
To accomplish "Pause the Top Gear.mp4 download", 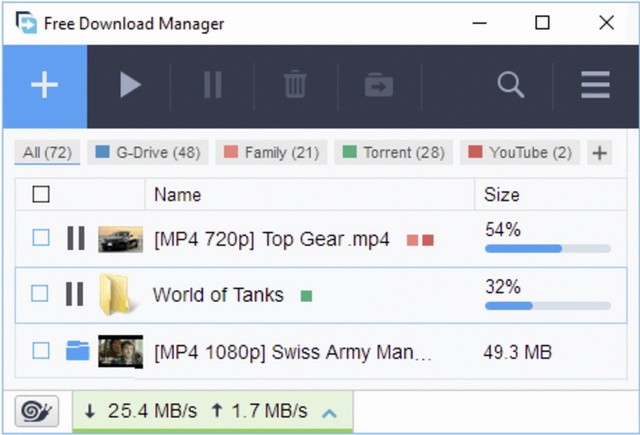I will 75,239.
